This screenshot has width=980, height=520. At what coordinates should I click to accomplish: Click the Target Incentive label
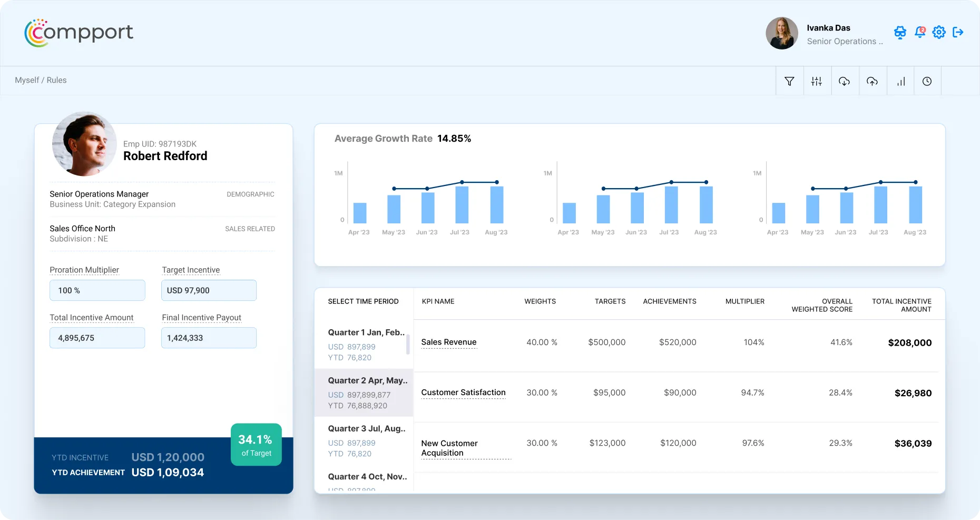click(191, 270)
